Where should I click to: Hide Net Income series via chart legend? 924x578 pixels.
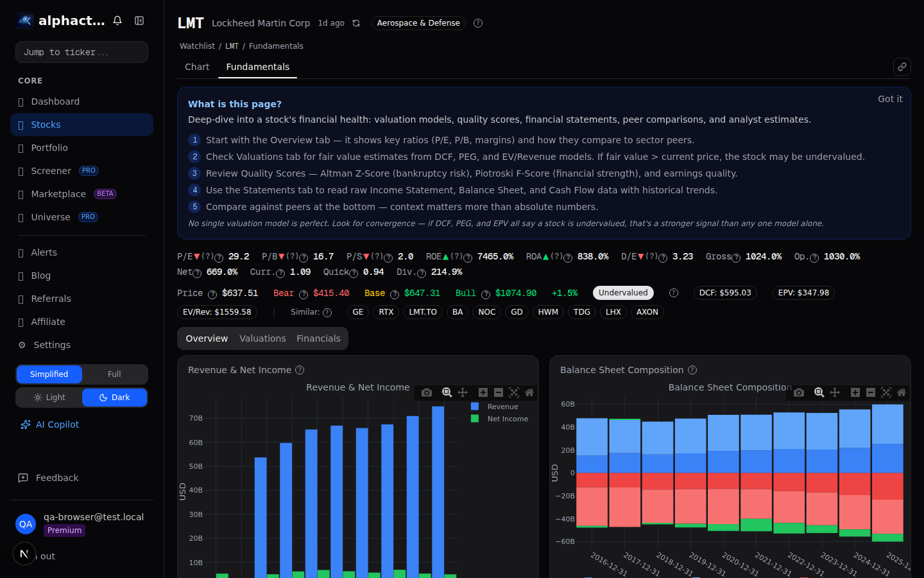click(507, 418)
